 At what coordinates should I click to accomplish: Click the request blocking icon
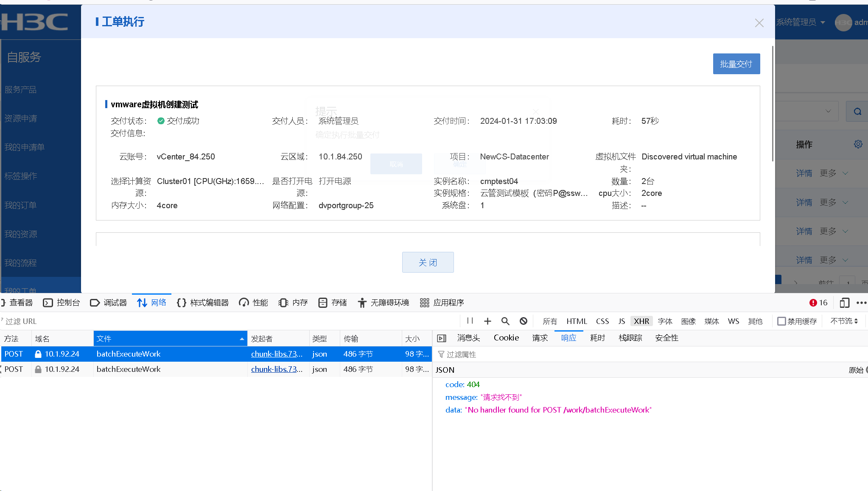(524, 321)
